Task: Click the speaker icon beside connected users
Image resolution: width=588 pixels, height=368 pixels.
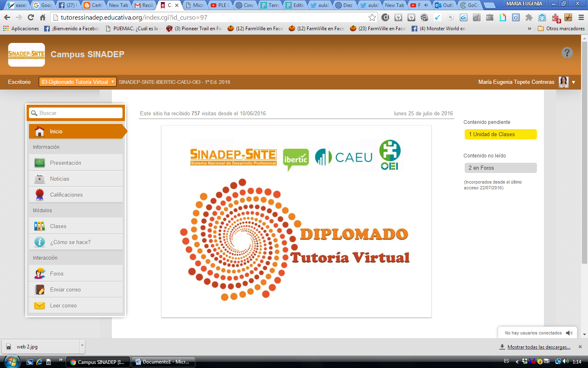Action: tap(569, 333)
